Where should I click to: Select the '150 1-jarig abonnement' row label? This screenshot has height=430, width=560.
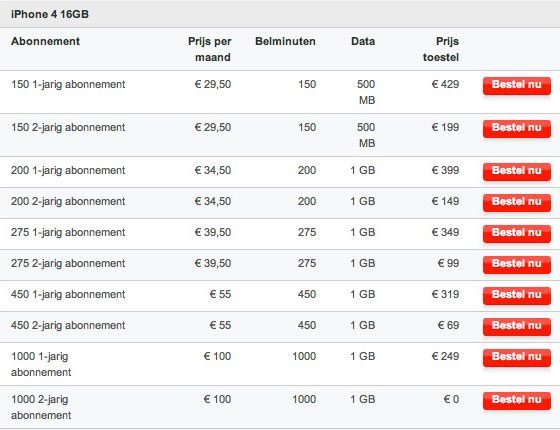(x=68, y=85)
